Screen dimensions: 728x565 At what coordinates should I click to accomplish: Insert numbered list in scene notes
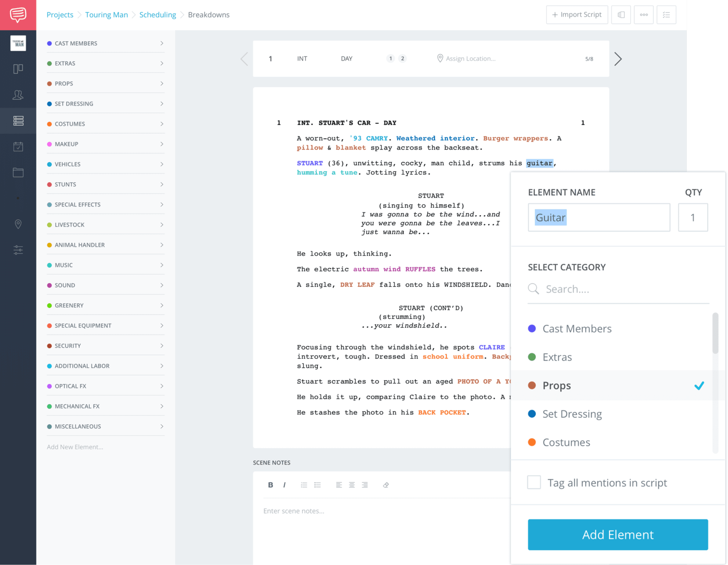click(x=304, y=485)
